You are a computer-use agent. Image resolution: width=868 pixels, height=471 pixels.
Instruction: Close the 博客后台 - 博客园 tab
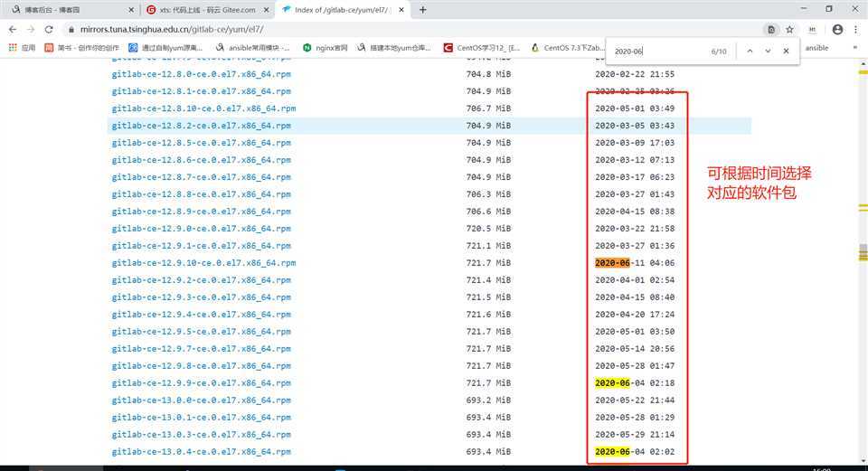pyautogui.click(x=130, y=10)
